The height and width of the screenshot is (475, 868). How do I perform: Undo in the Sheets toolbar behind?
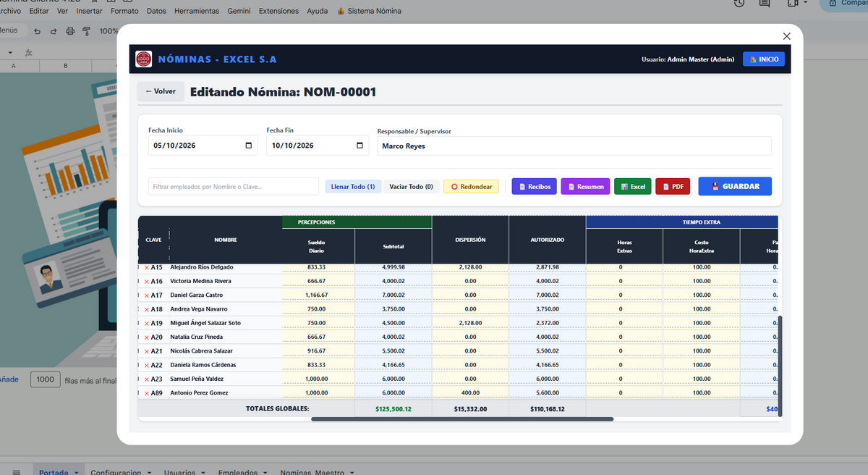tap(37, 31)
